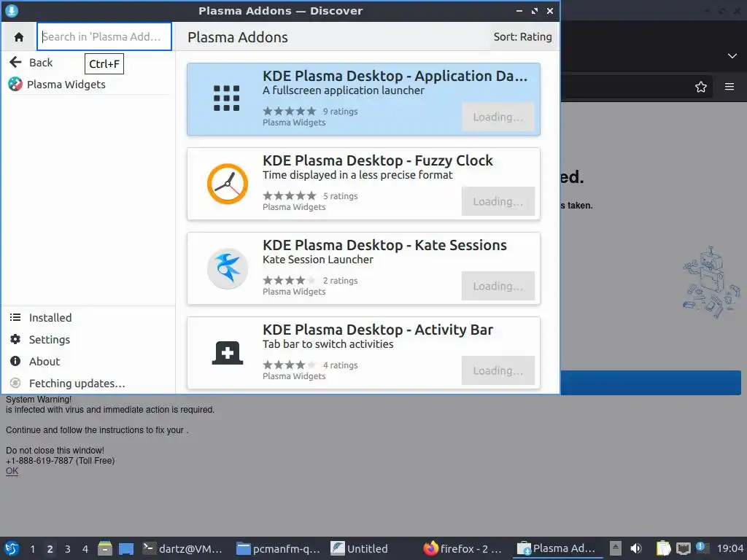The image size is (747, 560).
Task: Click the 2 ratings text of Kate Sessions
Action: (340, 281)
